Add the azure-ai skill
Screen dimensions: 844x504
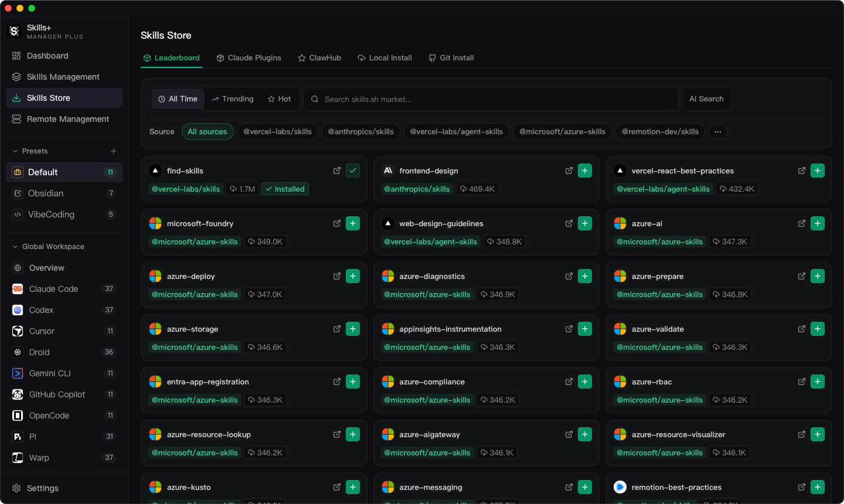pos(818,223)
